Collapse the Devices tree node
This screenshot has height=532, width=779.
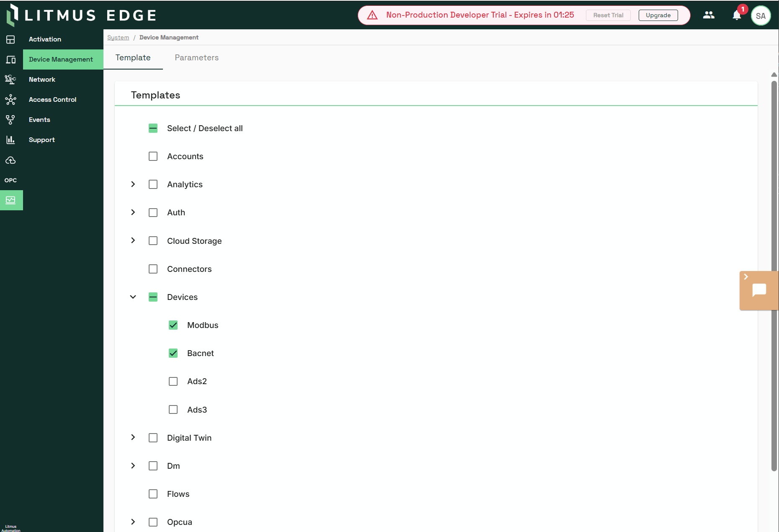[133, 297]
